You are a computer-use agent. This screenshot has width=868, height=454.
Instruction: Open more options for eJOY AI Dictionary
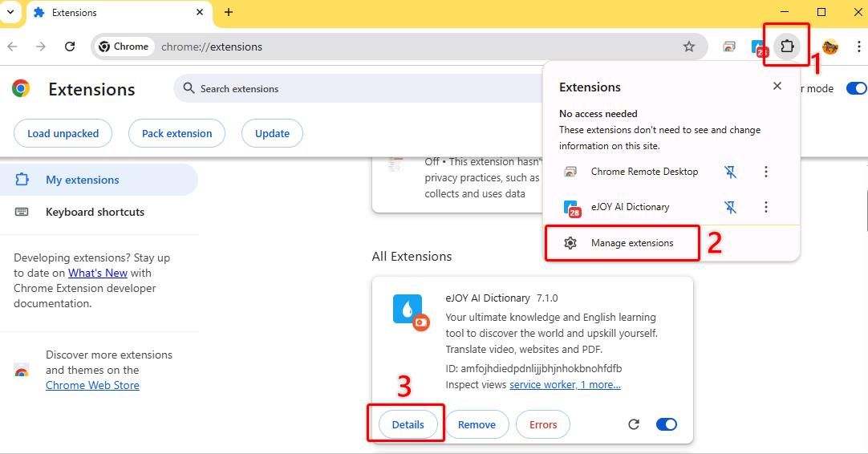pos(766,207)
